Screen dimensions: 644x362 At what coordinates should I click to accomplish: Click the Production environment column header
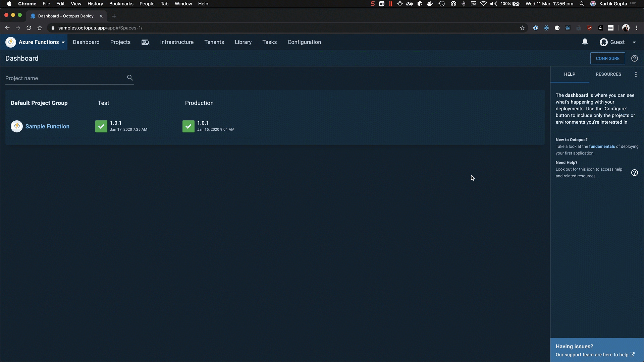(x=199, y=103)
